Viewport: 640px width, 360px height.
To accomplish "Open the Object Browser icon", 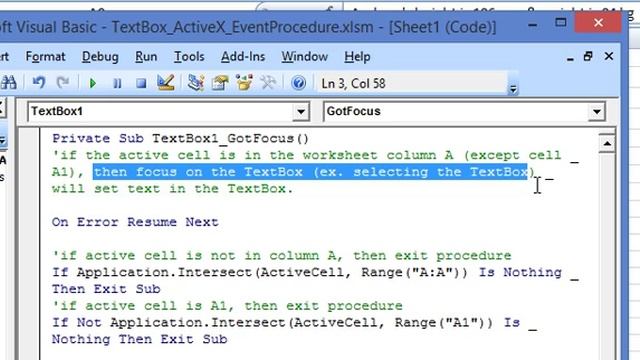I will click(244, 83).
